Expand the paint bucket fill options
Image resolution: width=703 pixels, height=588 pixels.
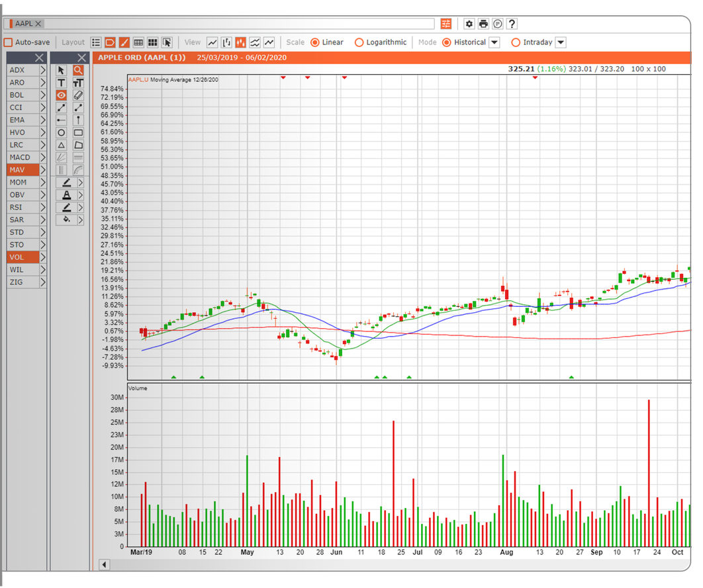[81, 220]
